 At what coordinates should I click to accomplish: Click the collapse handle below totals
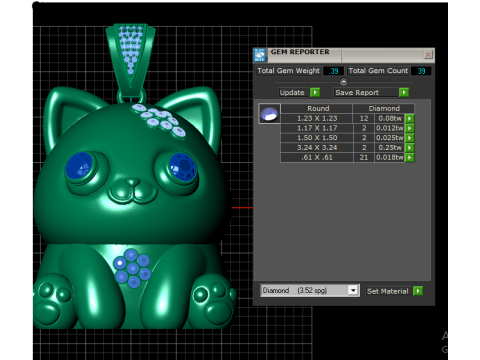pyautogui.click(x=343, y=82)
